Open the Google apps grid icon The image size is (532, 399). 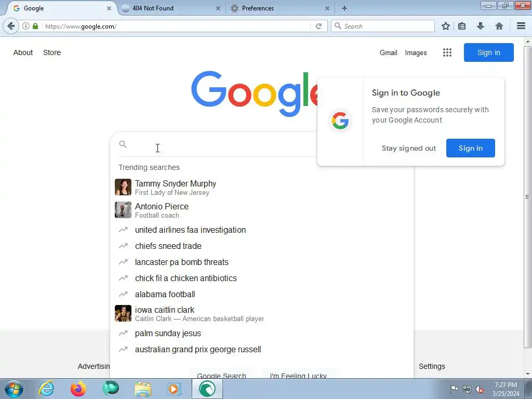coord(447,52)
